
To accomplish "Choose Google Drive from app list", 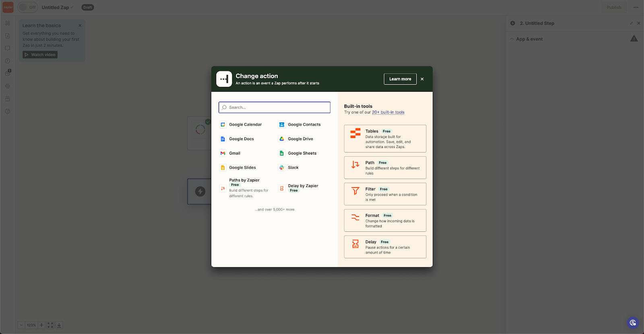I will pos(296,139).
